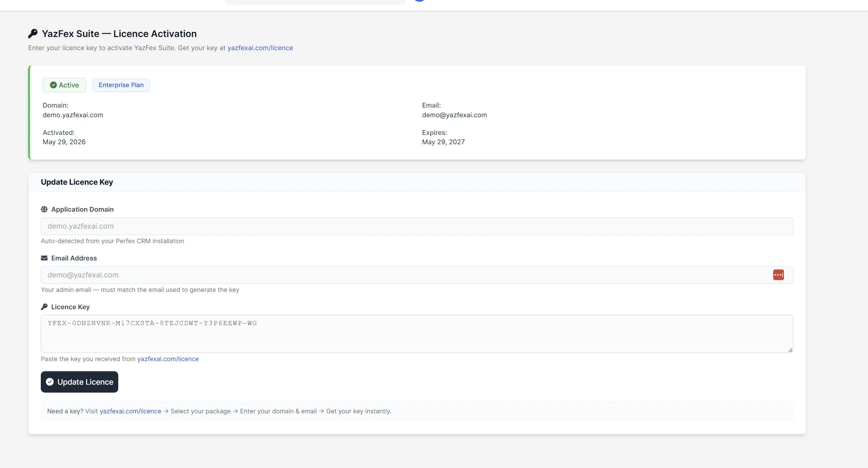The width and height of the screenshot is (868, 468).
Task: Focus the Licence Key textarea
Action: click(417, 334)
